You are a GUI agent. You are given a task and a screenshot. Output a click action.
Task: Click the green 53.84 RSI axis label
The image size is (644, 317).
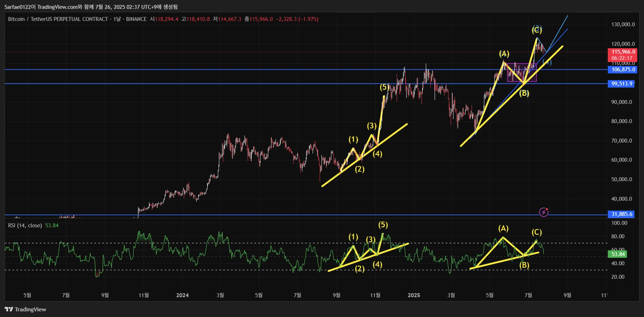point(618,254)
